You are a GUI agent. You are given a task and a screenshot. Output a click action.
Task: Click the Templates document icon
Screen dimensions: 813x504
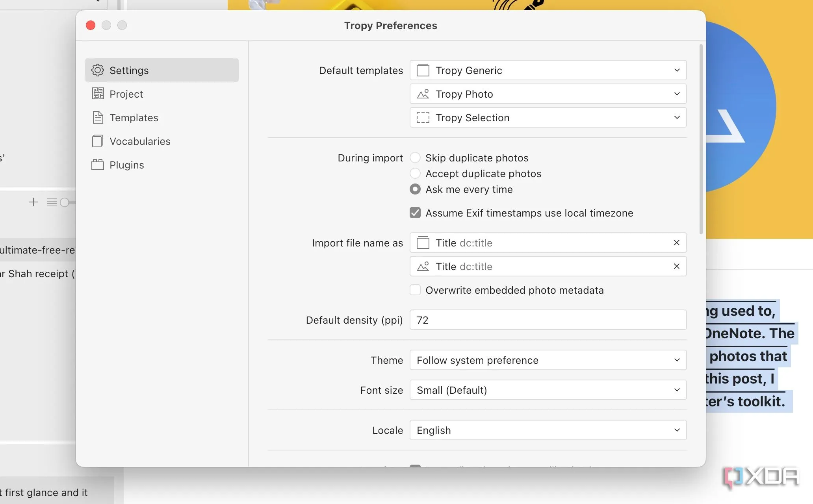coord(98,117)
